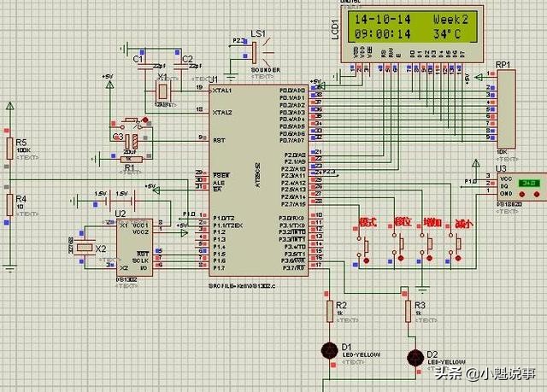
Task: Toggle the 模式 push button switch
Action: (x=363, y=247)
